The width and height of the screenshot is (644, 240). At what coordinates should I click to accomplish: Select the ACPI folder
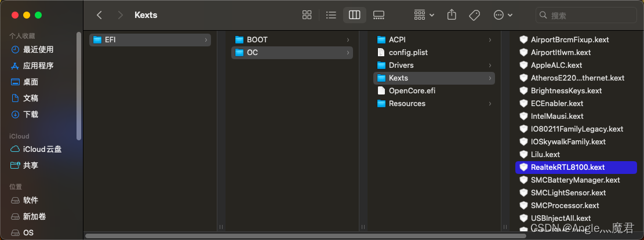[434, 40]
